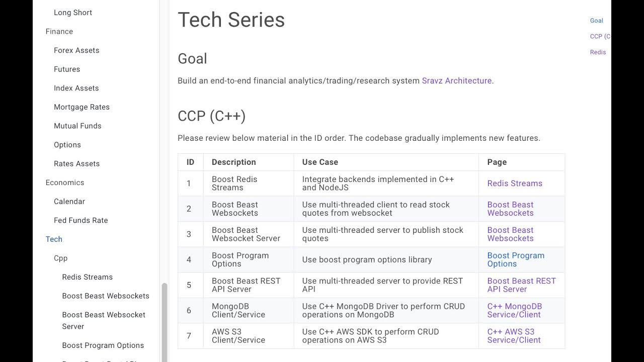Open Boost Program Options table link
This screenshot has height=362, width=644.
pos(515,259)
